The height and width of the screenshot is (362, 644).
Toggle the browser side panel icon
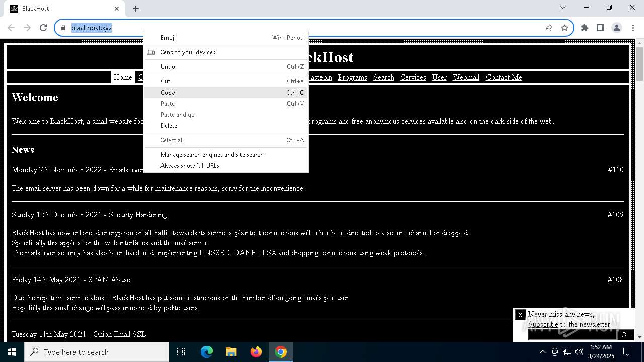[x=601, y=28]
